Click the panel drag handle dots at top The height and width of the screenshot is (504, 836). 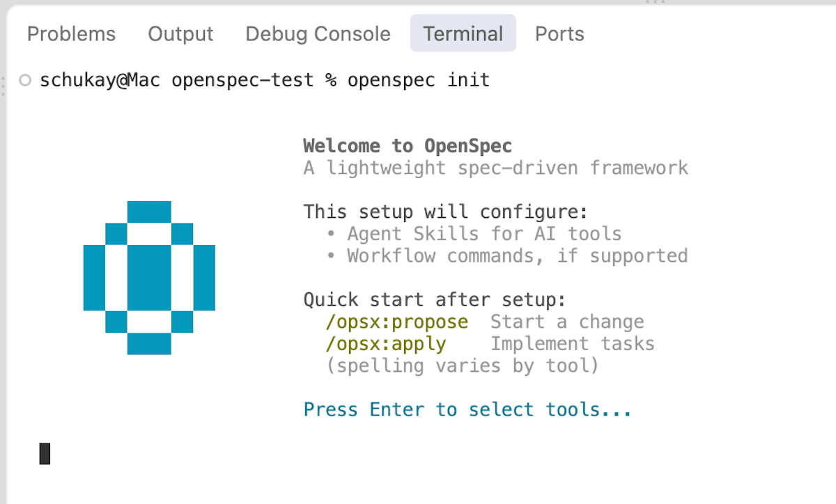pyautogui.click(x=656, y=2)
